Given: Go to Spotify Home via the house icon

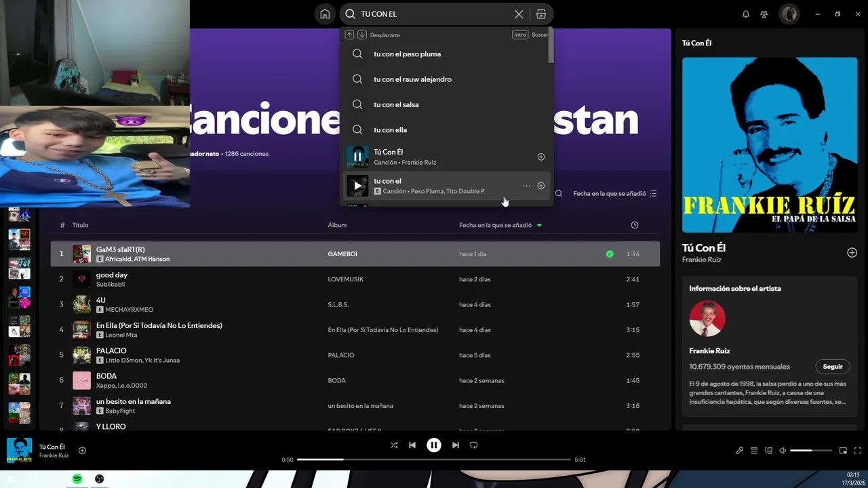Looking at the screenshot, I should 325,14.
